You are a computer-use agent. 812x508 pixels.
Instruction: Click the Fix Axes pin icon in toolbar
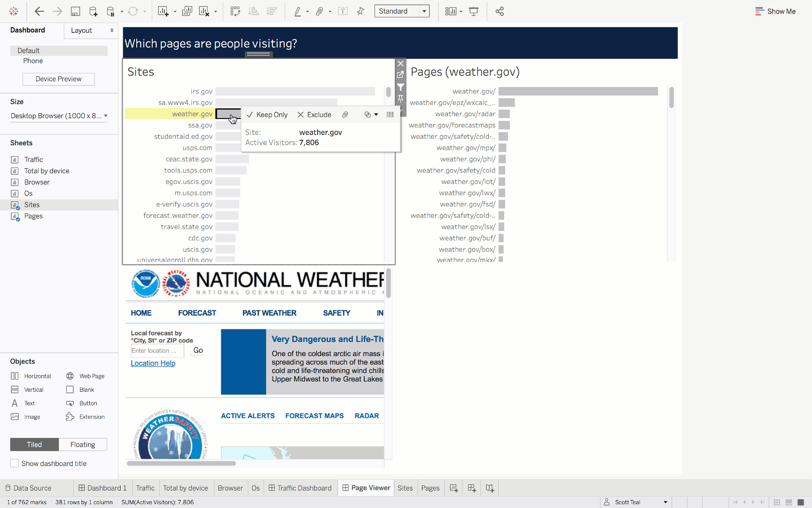[360, 11]
